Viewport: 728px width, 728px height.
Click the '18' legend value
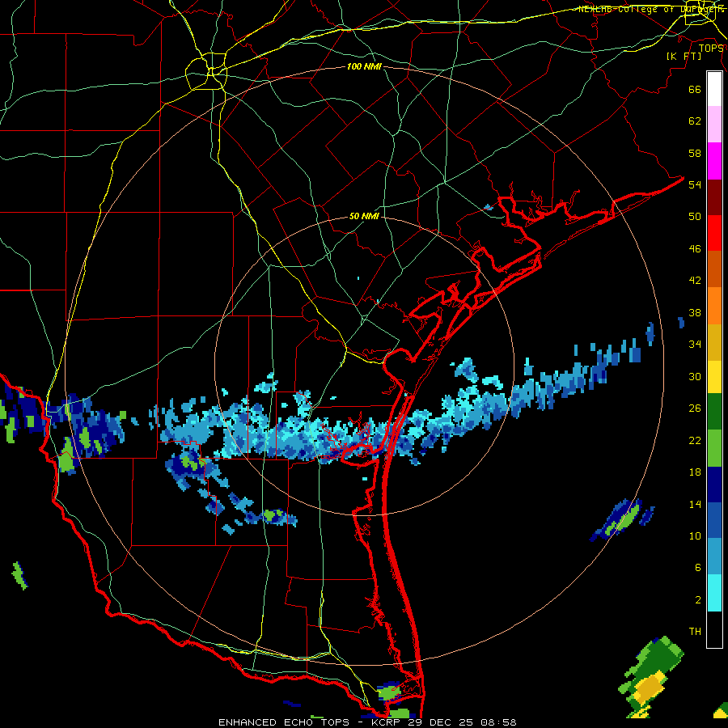point(695,472)
